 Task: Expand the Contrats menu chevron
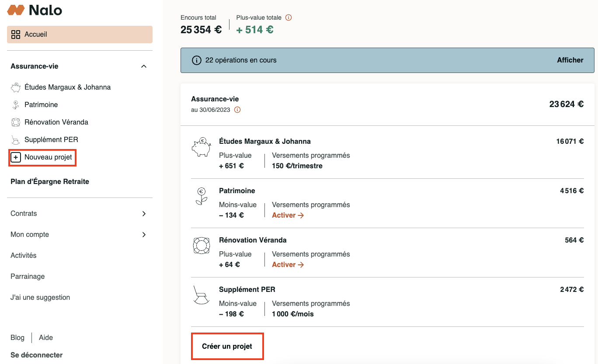pyautogui.click(x=144, y=214)
